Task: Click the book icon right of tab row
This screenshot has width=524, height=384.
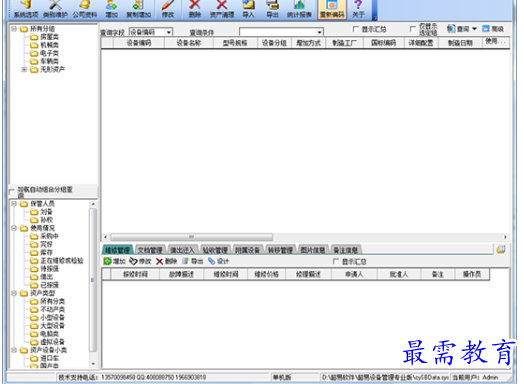Action: (501, 249)
